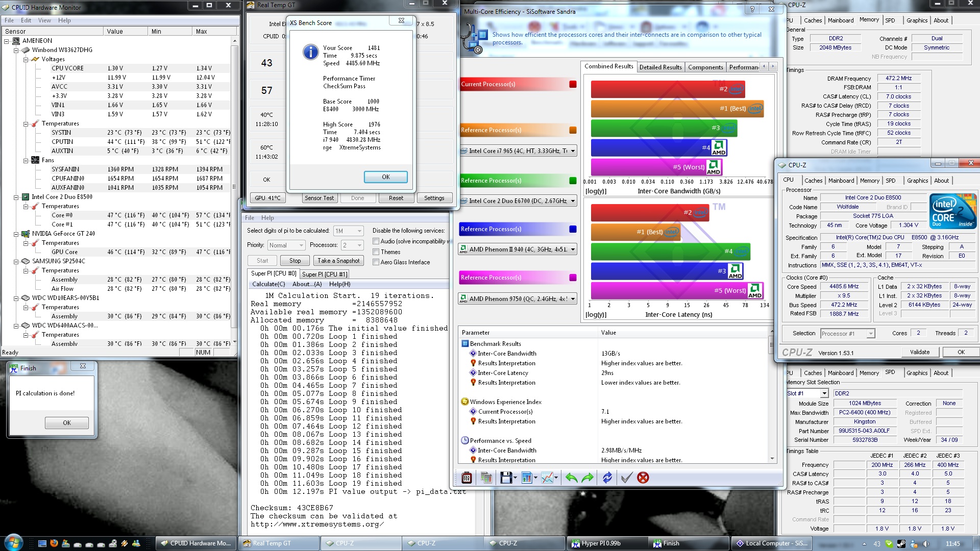Click Take a Snapshot button in Hyper PI
Screen dimensions: 980x551
click(338, 261)
